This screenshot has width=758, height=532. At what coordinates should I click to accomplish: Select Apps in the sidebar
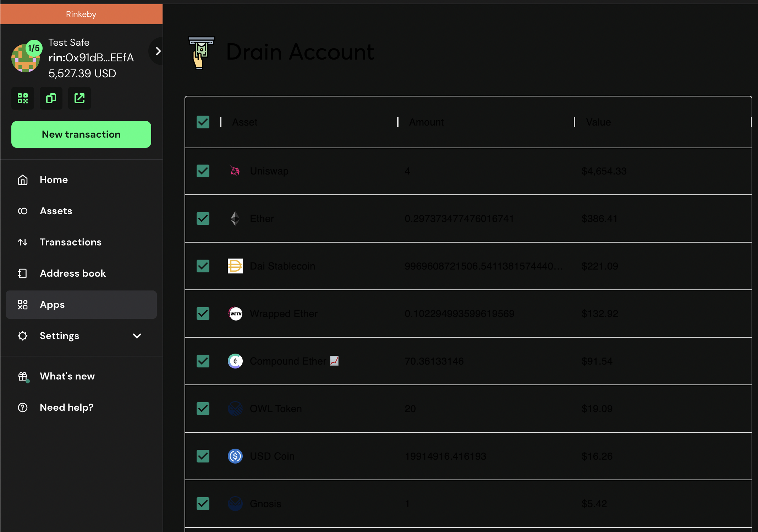[52, 304]
